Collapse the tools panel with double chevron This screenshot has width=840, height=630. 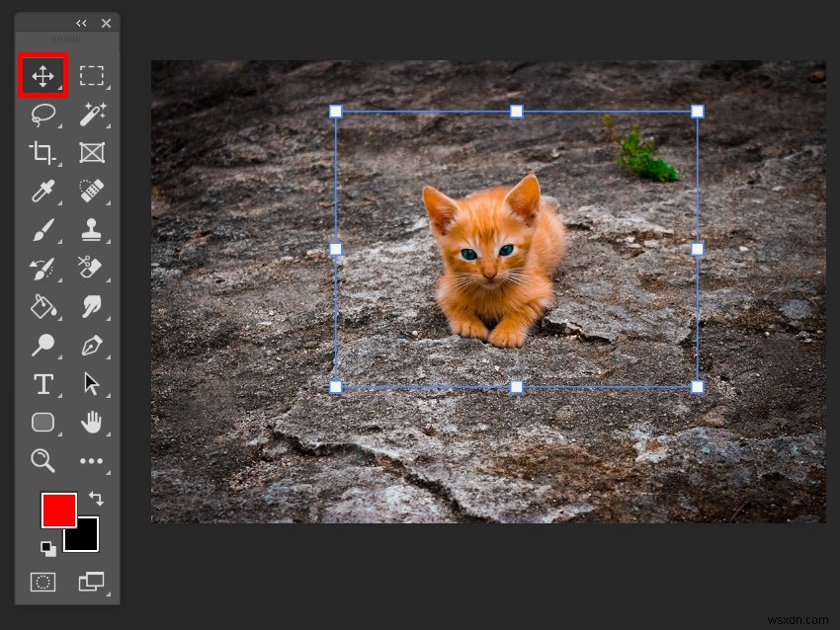[82, 23]
